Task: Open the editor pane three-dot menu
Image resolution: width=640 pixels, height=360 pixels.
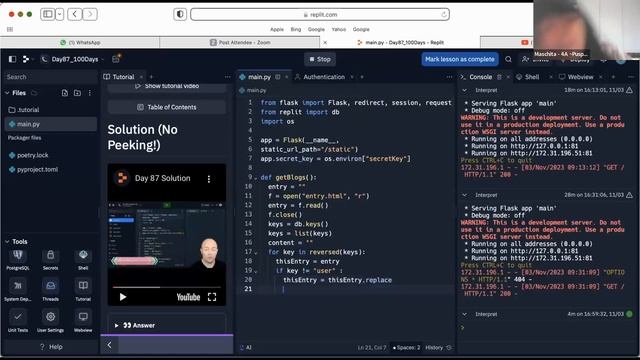Action: 449,77
